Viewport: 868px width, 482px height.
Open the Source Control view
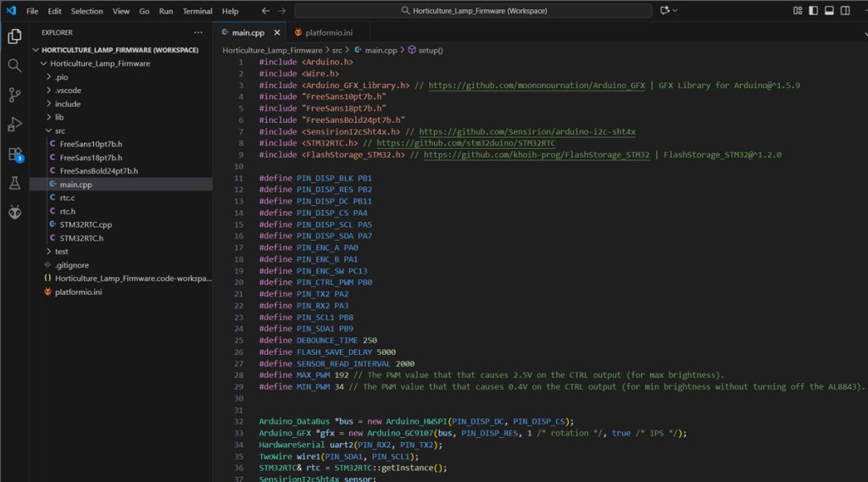click(14, 95)
